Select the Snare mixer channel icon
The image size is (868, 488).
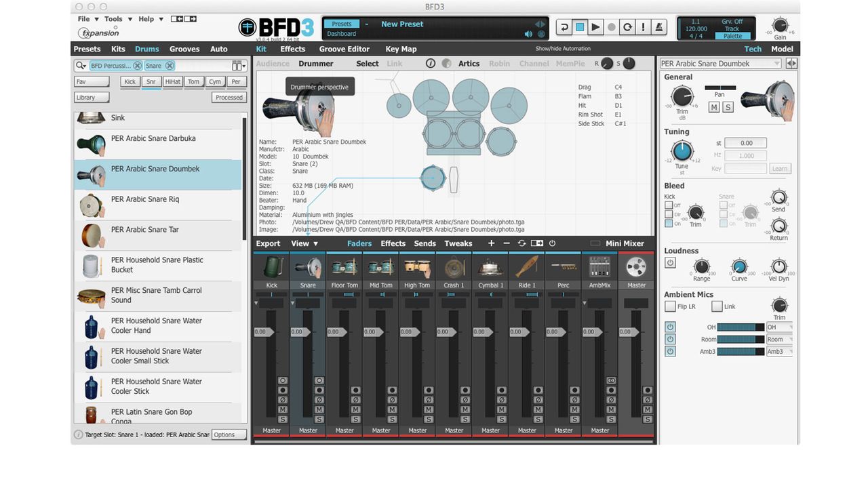pyautogui.click(x=308, y=267)
